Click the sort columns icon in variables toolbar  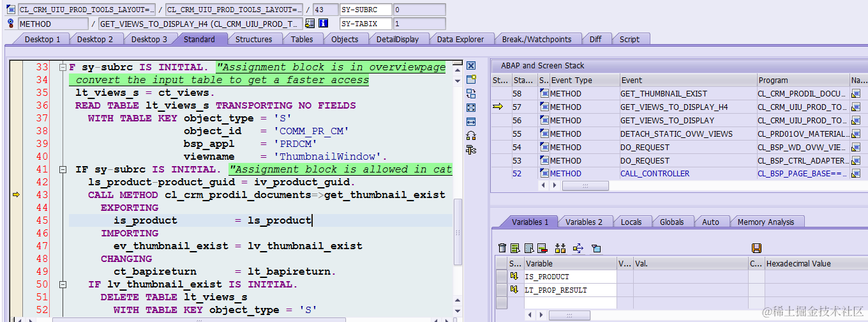point(561,248)
